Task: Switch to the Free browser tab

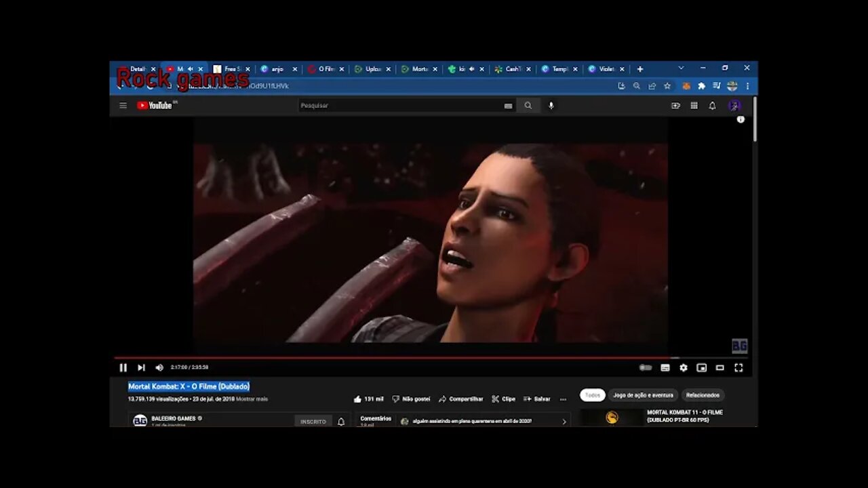Action: (x=231, y=69)
